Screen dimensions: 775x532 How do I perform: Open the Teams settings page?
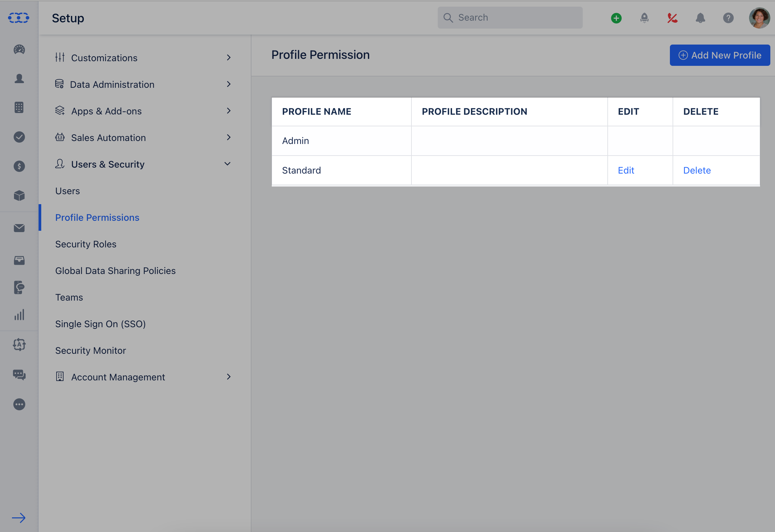point(69,297)
